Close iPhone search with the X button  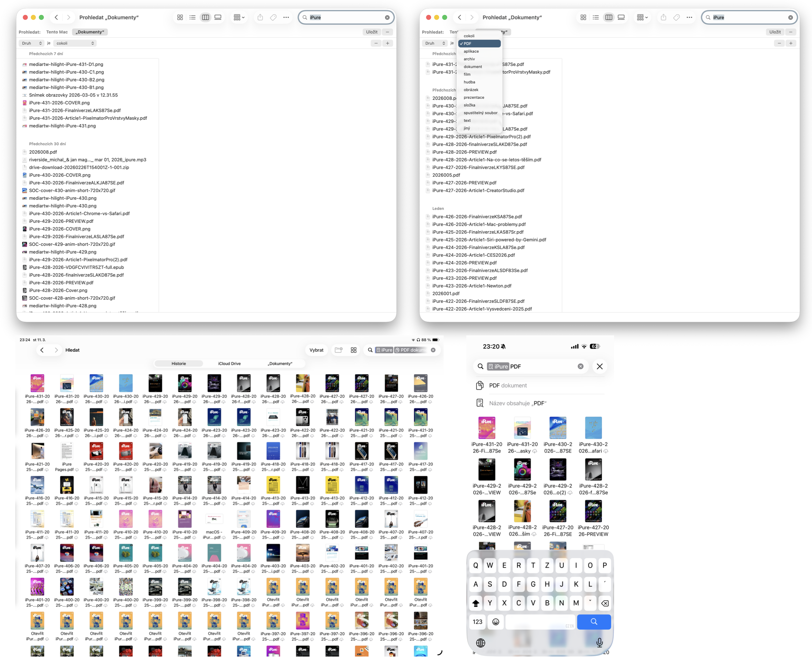click(600, 367)
